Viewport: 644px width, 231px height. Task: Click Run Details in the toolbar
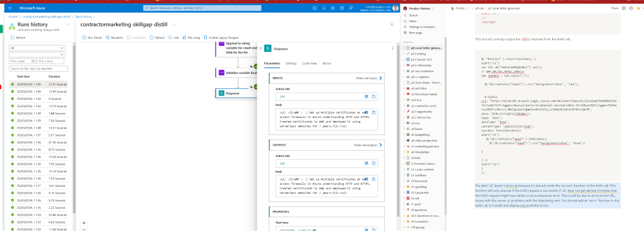coord(93,37)
